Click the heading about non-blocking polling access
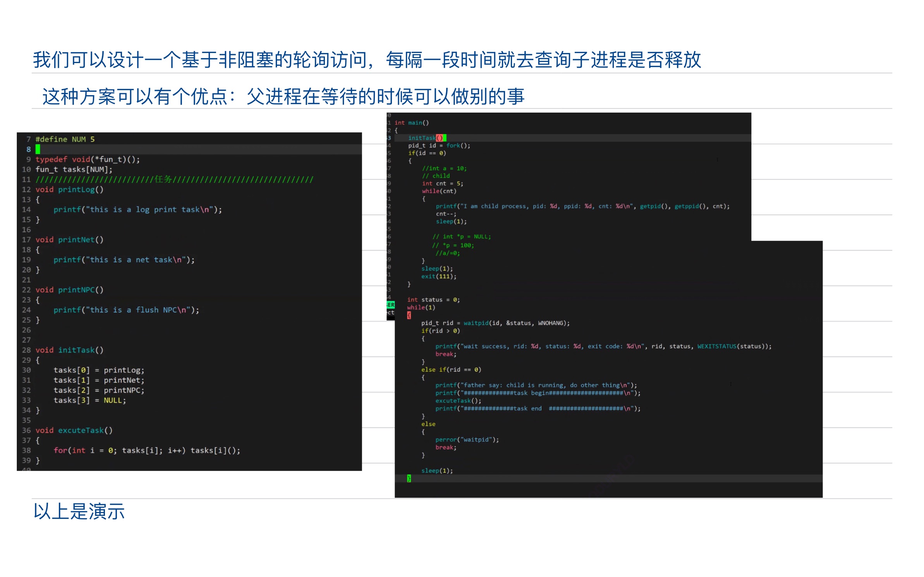The image size is (924, 577). (366, 60)
